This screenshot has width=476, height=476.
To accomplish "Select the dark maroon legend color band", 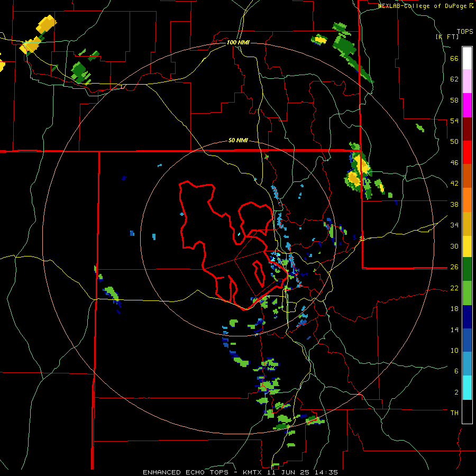I will 467,129.
